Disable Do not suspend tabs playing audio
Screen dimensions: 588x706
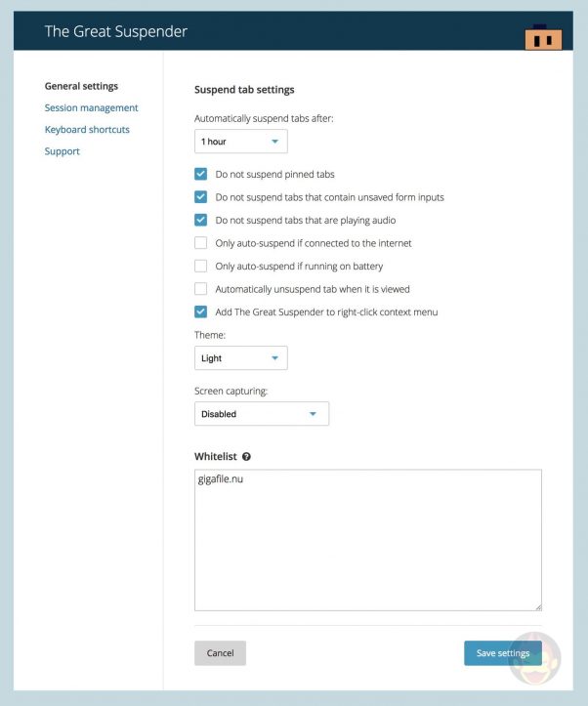201,220
